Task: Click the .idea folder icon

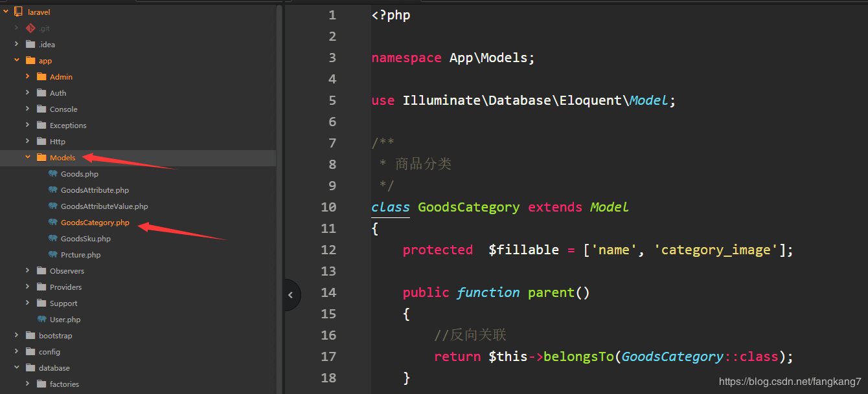Action: pos(30,44)
